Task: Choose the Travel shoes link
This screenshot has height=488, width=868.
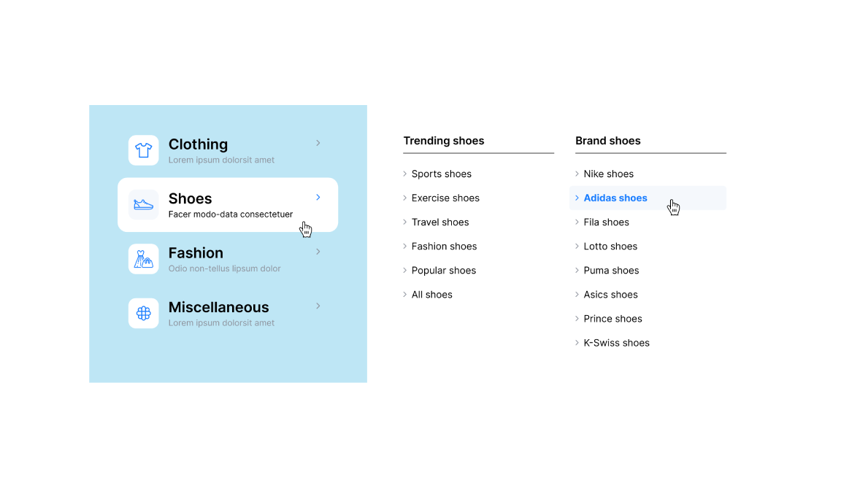Action: coord(440,222)
